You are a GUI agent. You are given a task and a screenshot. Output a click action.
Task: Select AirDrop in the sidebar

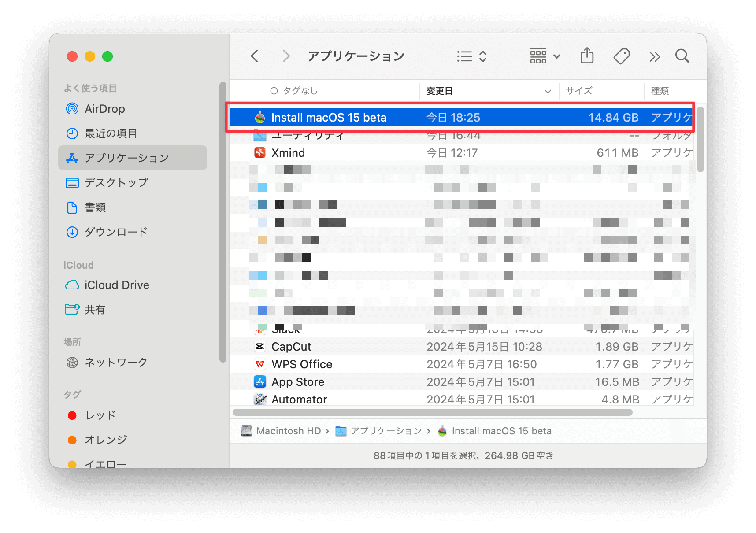(x=132, y=109)
